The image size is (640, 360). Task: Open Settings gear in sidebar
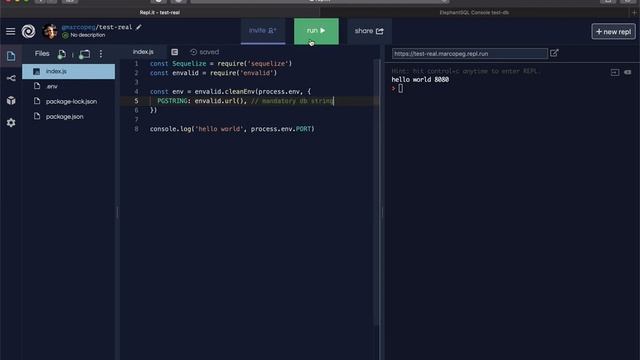tap(11, 122)
